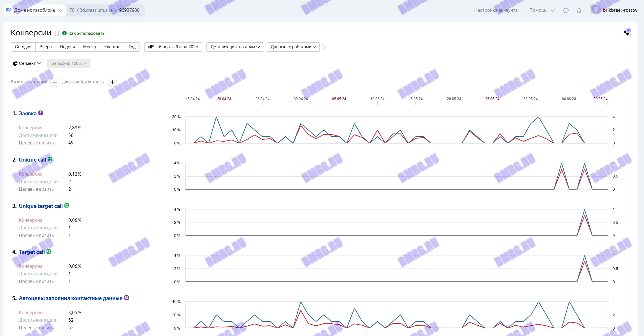Click the brikbraer-rostov account name

pyautogui.click(x=620, y=10)
